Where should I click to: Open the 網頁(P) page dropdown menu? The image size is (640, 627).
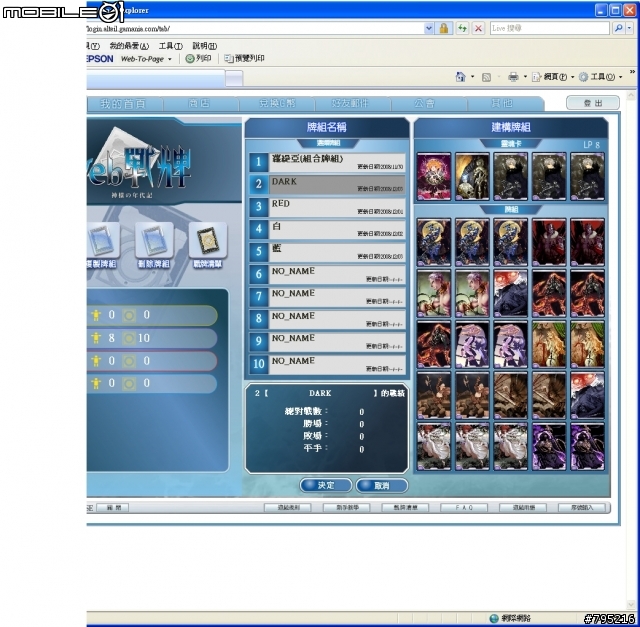[553, 77]
